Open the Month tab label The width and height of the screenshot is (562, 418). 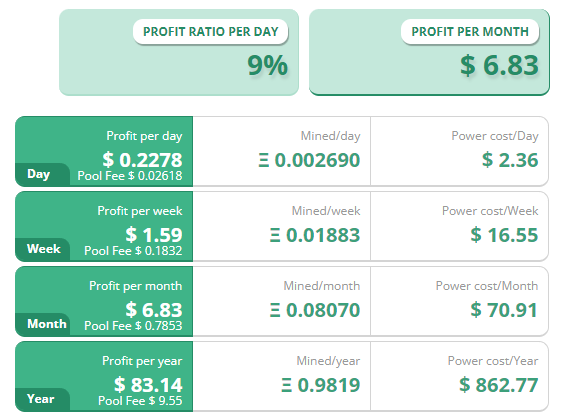[47, 324]
